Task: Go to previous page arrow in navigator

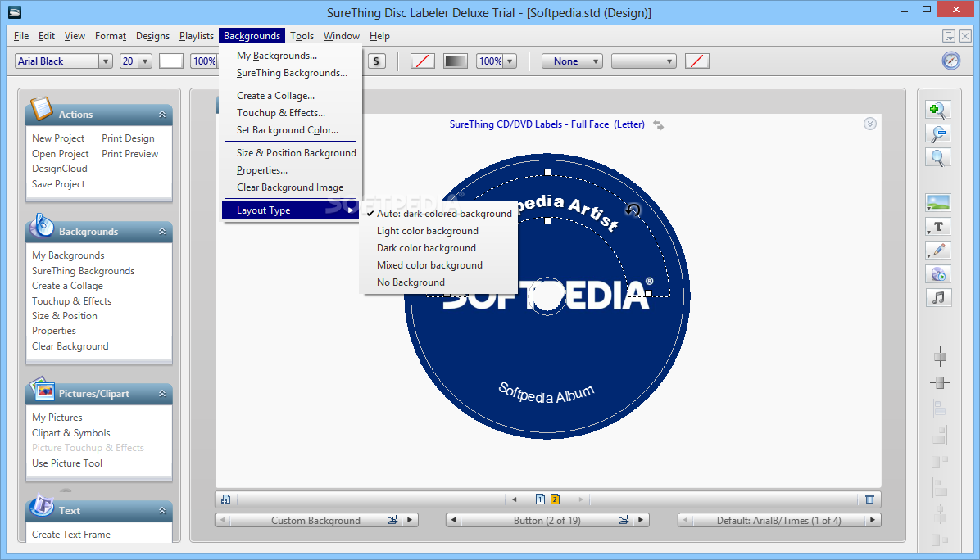Action: (515, 499)
